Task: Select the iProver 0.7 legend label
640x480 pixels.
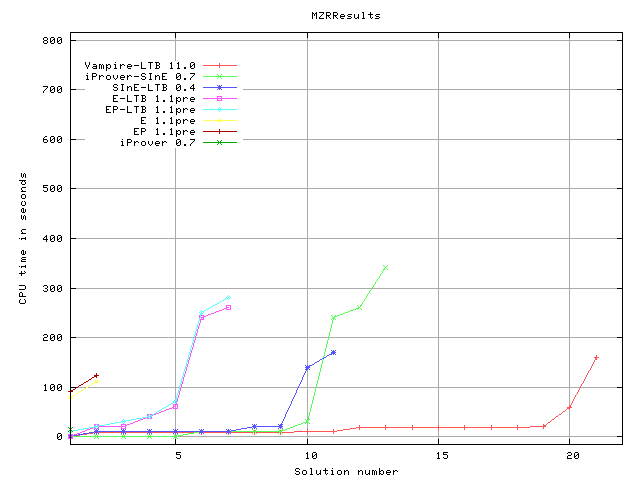Action: 157,143
